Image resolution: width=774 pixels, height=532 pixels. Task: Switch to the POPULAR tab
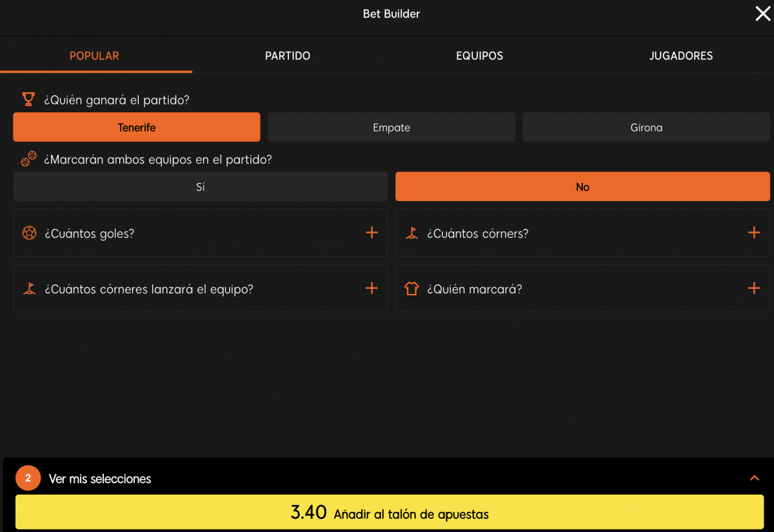[x=94, y=56]
